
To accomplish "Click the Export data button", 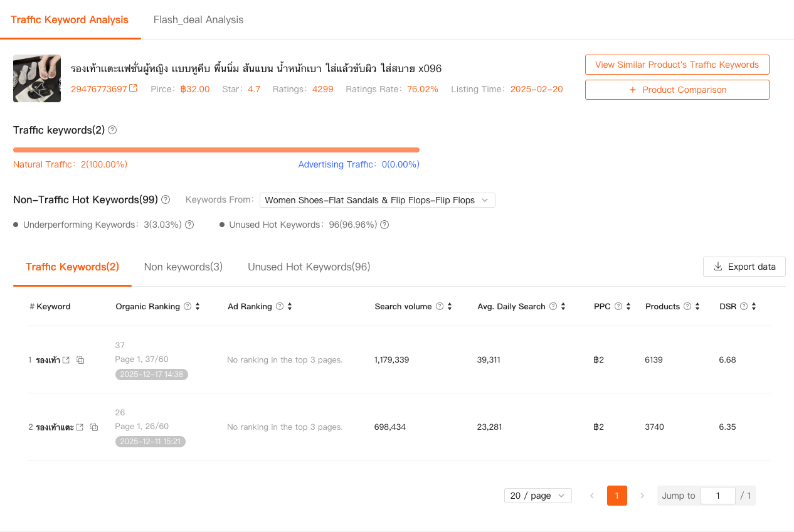I will click(744, 267).
